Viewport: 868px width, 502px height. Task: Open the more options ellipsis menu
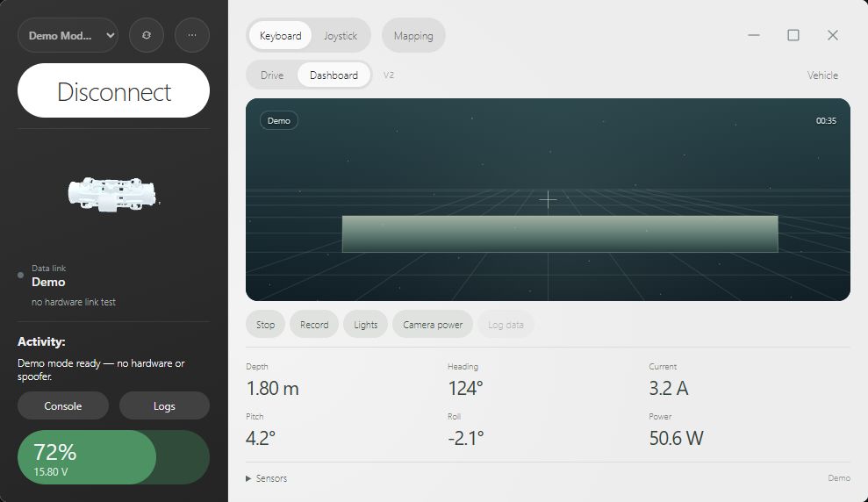[x=191, y=35]
